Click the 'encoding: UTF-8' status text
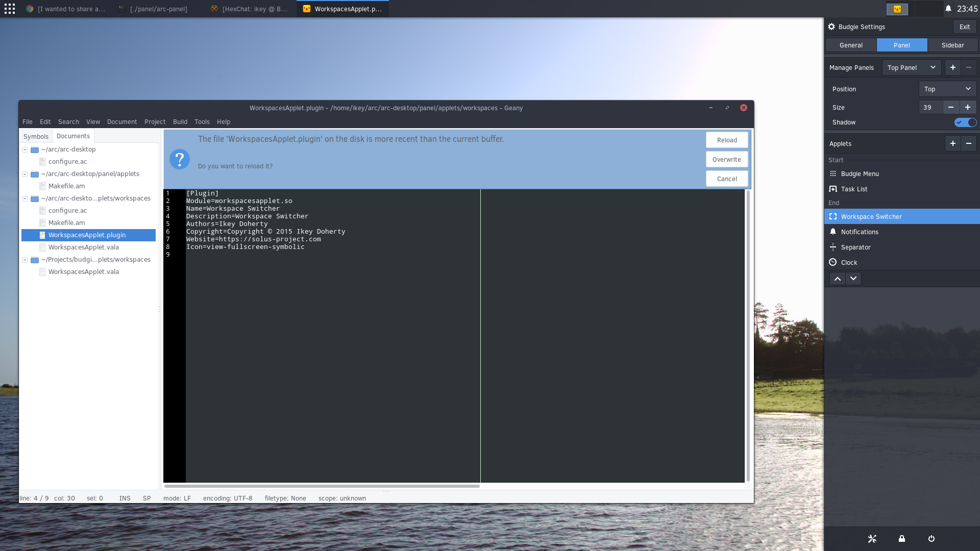980x551 pixels. [x=228, y=498]
